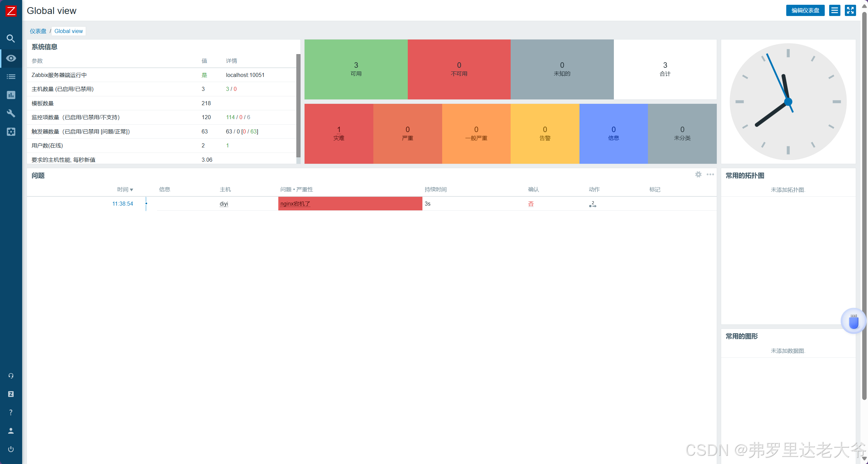Click the red 灾难 severity tile
This screenshot has width=868, height=464.
[x=339, y=133]
